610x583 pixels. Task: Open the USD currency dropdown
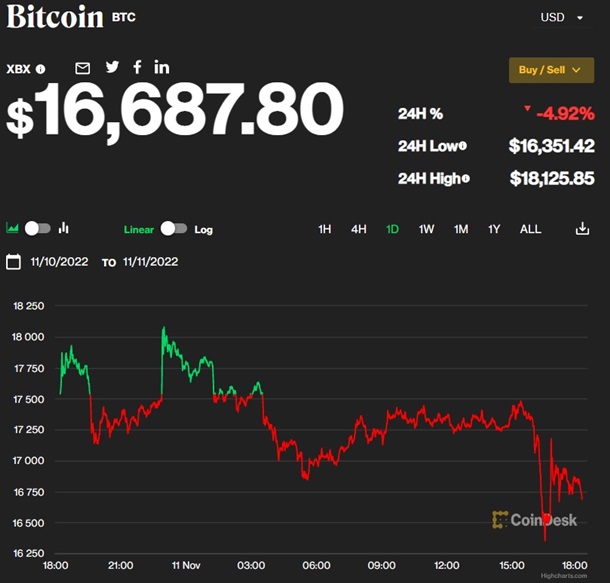pos(567,17)
